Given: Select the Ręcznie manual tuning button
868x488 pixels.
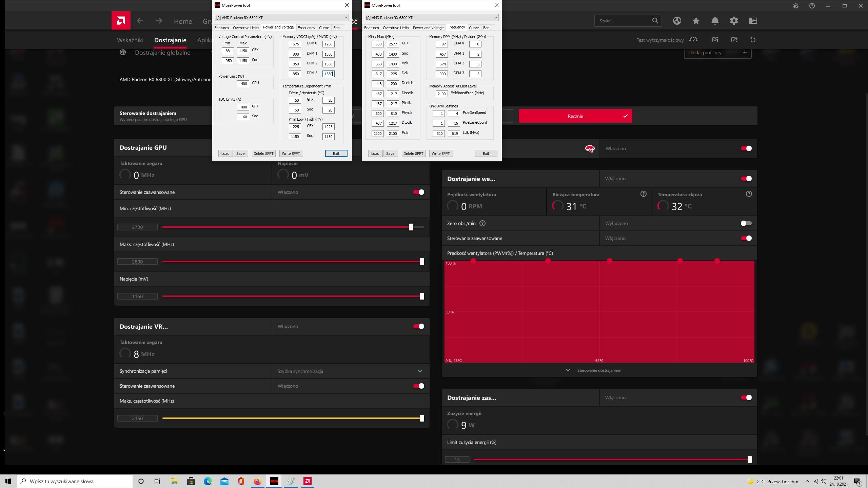Looking at the screenshot, I should [x=575, y=116].
